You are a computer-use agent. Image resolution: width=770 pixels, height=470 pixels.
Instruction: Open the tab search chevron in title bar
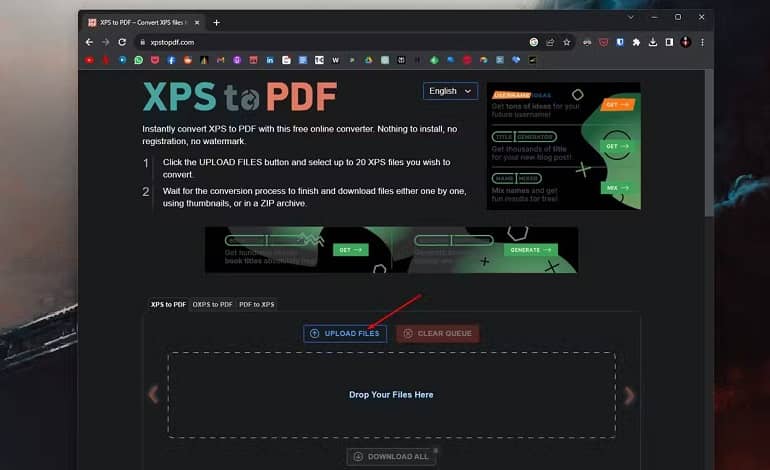pos(631,17)
